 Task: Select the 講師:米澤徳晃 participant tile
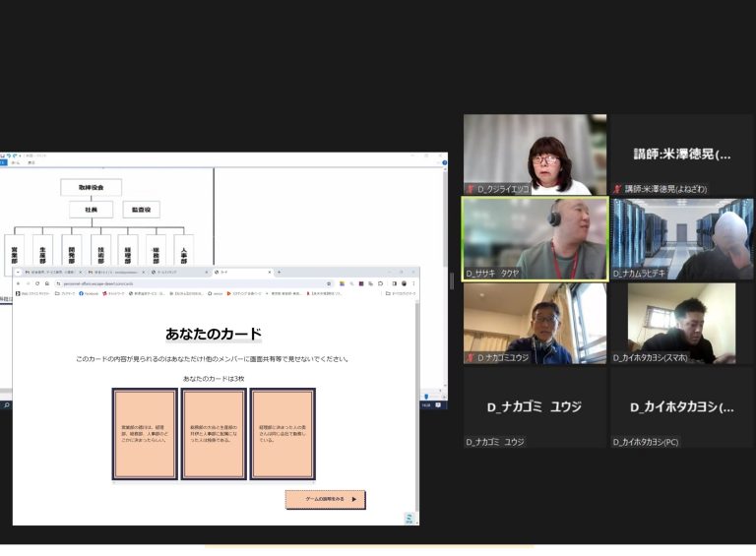pyautogui.click(x=682, y=154)
